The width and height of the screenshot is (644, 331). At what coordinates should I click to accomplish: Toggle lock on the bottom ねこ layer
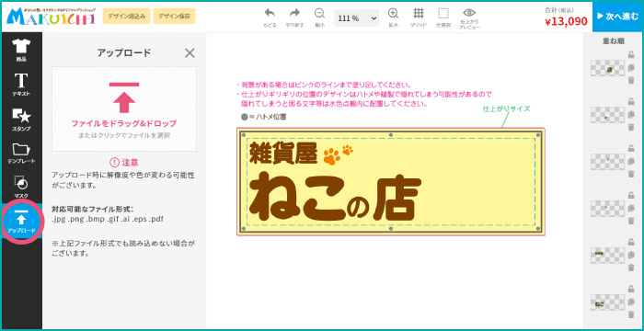631,289
